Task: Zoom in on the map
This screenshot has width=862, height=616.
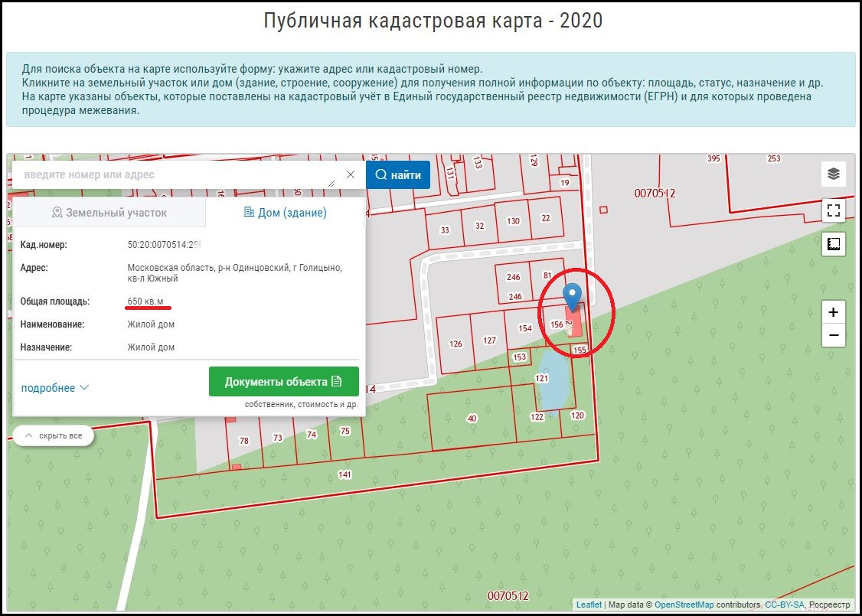Action: 834,312
